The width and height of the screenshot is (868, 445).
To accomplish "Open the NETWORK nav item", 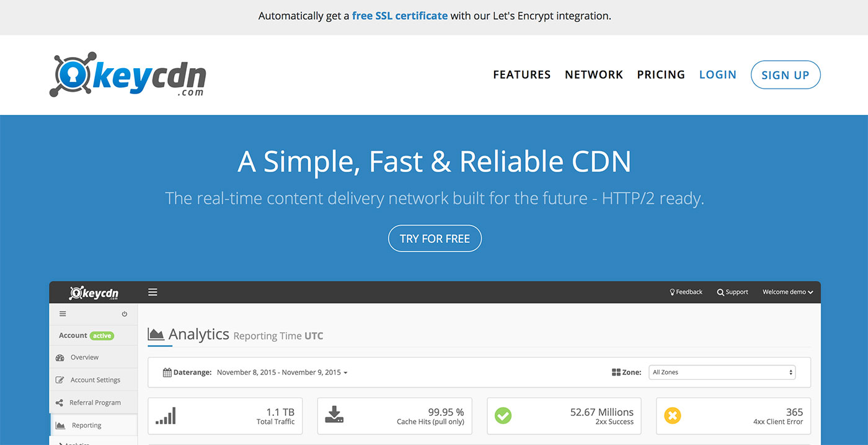I will [594, 74].
